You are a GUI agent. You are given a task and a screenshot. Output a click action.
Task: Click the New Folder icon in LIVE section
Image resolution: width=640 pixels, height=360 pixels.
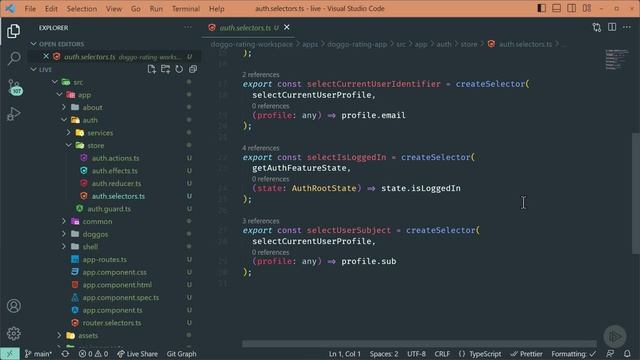(x=165, y=69)
